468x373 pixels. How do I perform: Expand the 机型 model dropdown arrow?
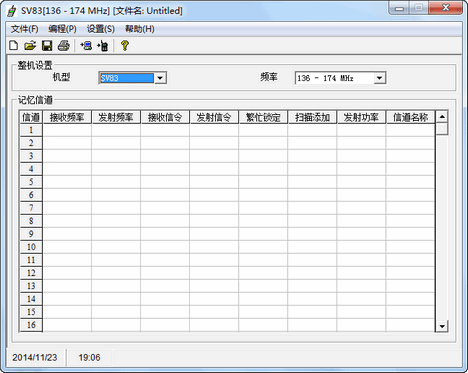pos(160,78)
